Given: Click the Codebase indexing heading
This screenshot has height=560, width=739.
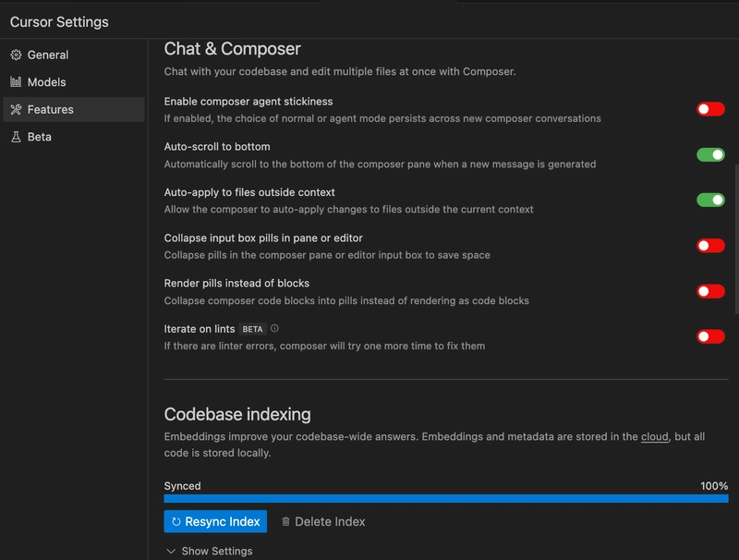Looking at the screenshot, I should click(x=237, y=414).
